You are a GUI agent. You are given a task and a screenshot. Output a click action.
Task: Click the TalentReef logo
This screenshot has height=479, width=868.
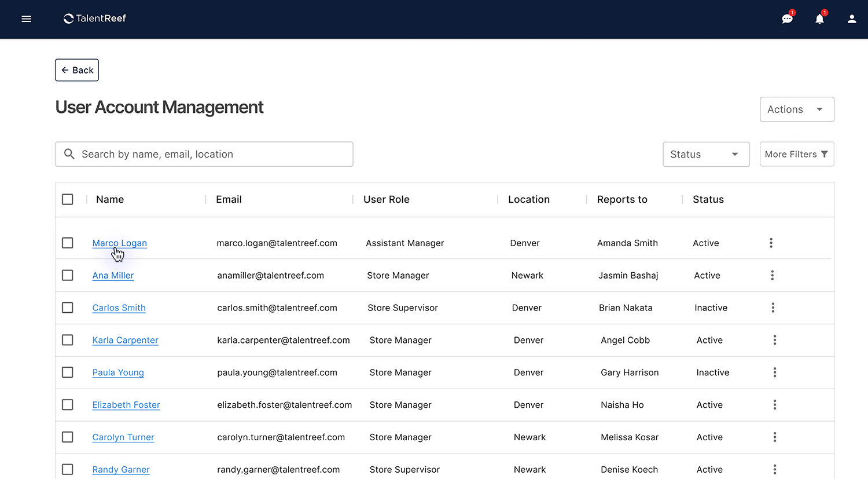pyautogui.click(x=95, y=19)
